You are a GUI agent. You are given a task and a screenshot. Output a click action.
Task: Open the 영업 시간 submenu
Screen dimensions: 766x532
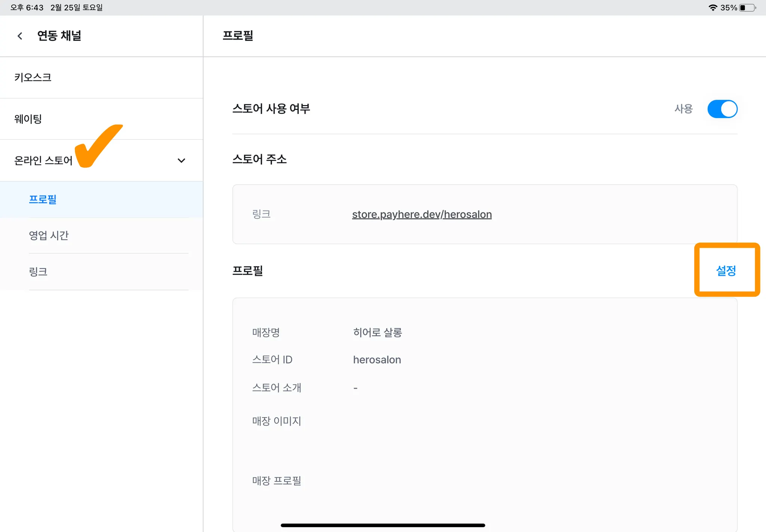tap(49, 236)
